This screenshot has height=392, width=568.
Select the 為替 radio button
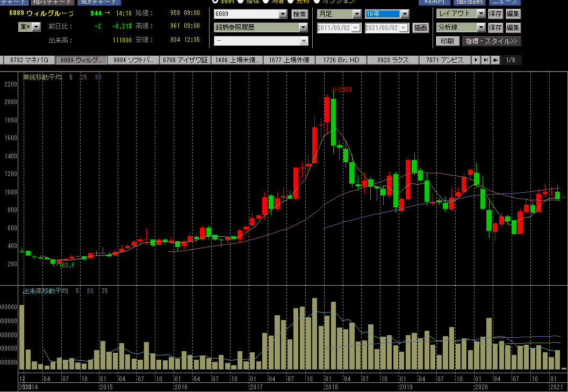pyautogui.click(x=265, y=2)
